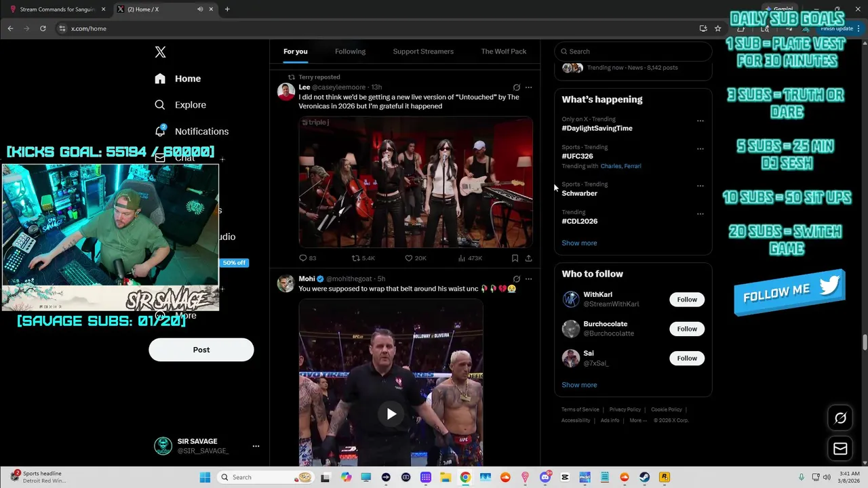Like Lee's post with 20K likes
Image resolution: width=868 pixels, height=488 pixels.
pyautogui.click(x=415, y=258)
